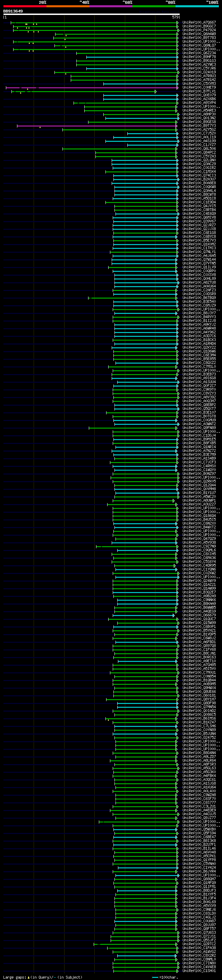This screenshot has height=980, width=222.
Task: Select hit label UniRef100_B4RVY3
Action: [199, 317]
